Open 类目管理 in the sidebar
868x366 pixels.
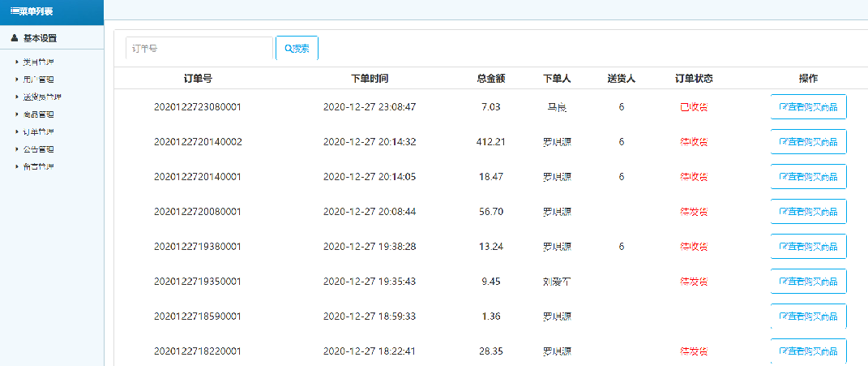[x=38, y=62]
